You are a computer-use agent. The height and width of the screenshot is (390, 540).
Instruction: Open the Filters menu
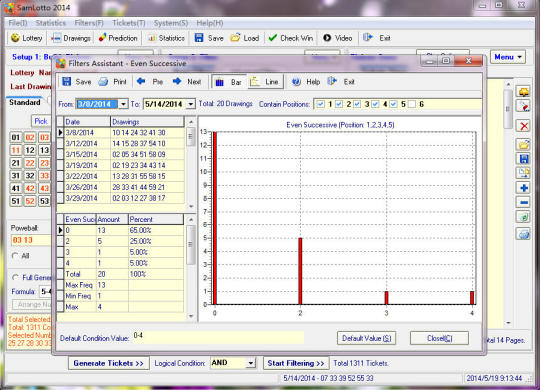(x=89, y=23)
